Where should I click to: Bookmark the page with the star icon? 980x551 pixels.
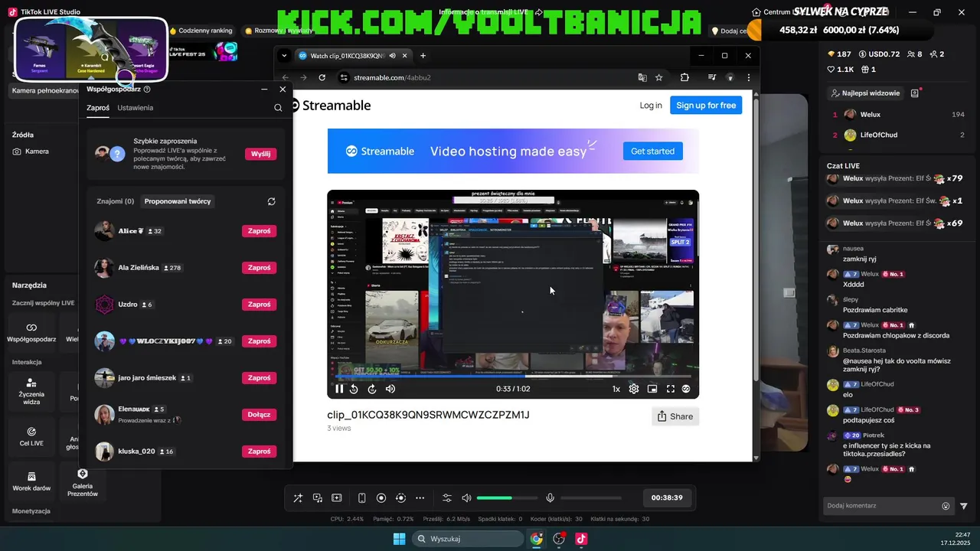(658, 77)
